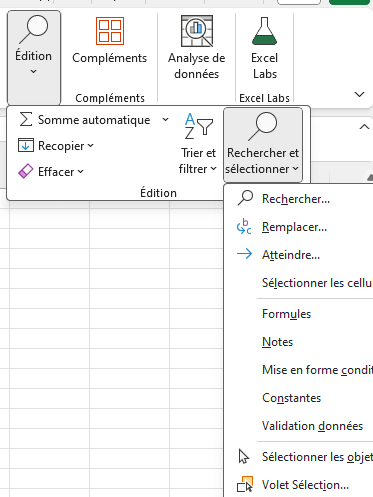Click the Trier et filtrer A-Z funnel icon
Image resolution: width=373 pixels, height=497 pixels.
pos(199,126)
